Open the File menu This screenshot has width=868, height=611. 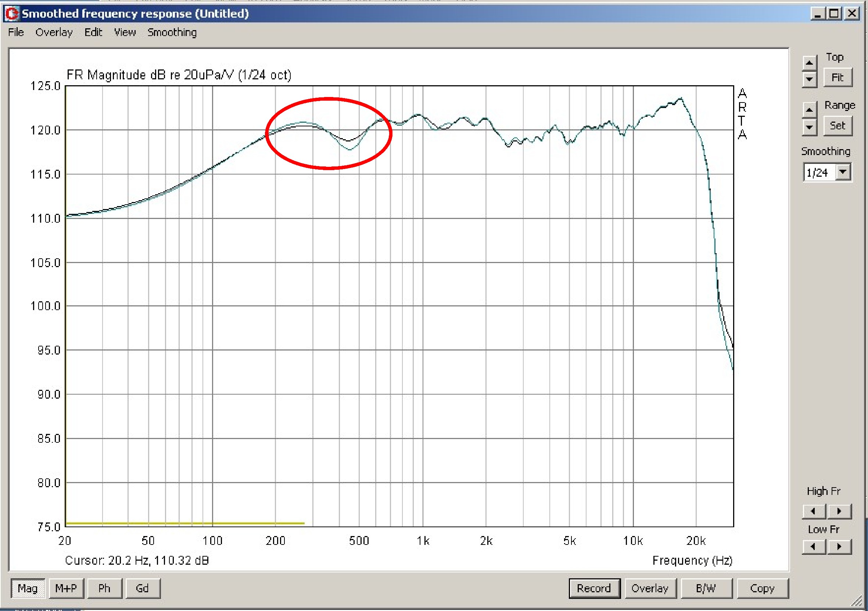16,32
